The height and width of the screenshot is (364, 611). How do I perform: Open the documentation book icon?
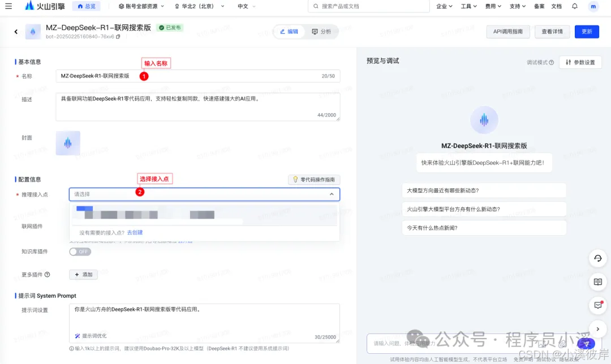click(x=598, y=282)
